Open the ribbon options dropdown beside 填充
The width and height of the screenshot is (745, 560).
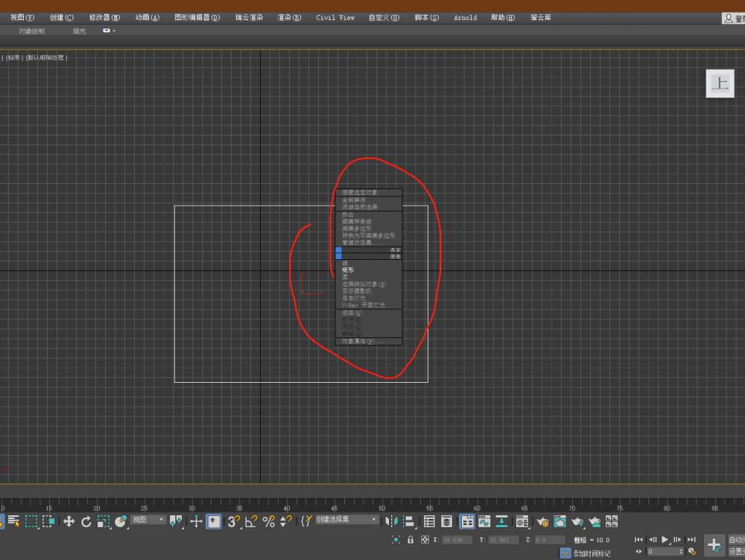pos(109,31)
